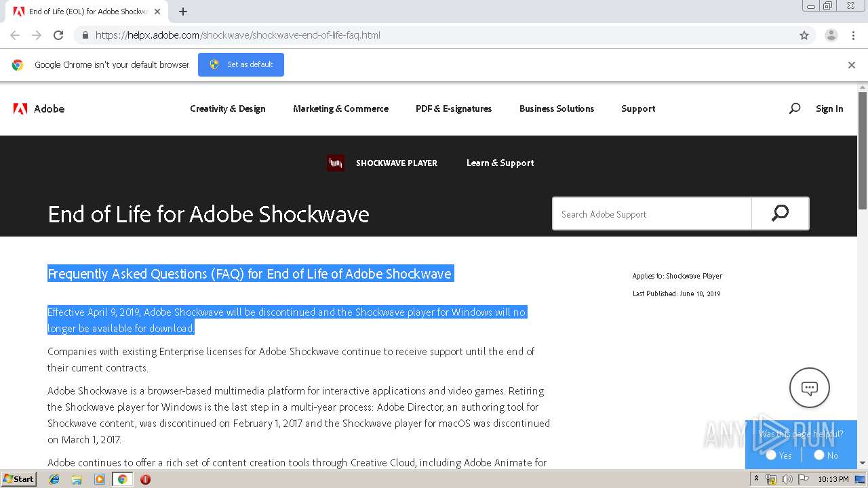868x488 pixels.
Task: Click Sign In link
Action: 829,108
